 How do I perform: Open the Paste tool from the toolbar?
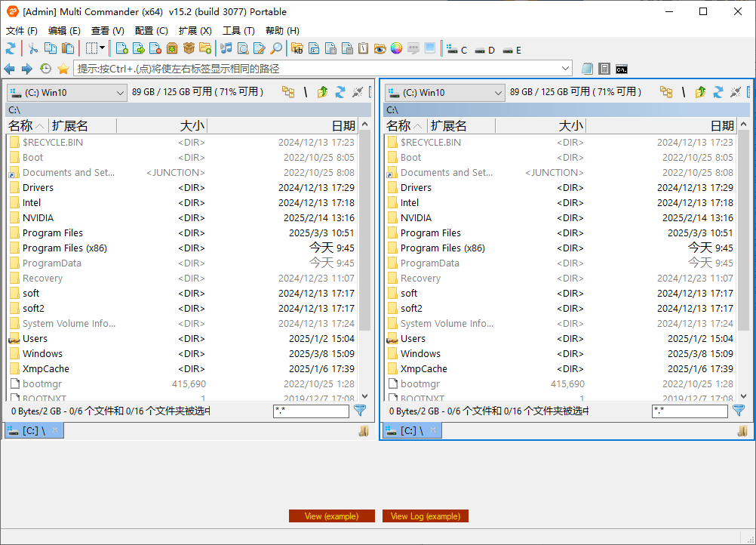pos(67,49)
